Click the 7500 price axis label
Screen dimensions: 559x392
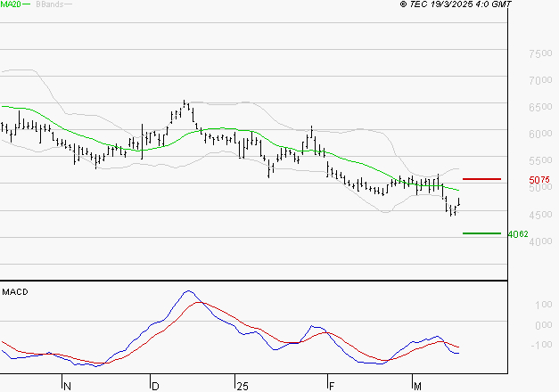[540, 53]
